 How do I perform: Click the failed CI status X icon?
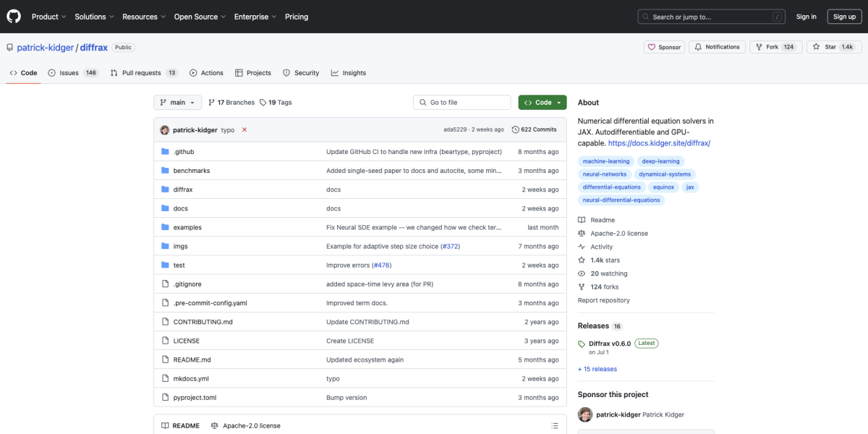point(244,130)
